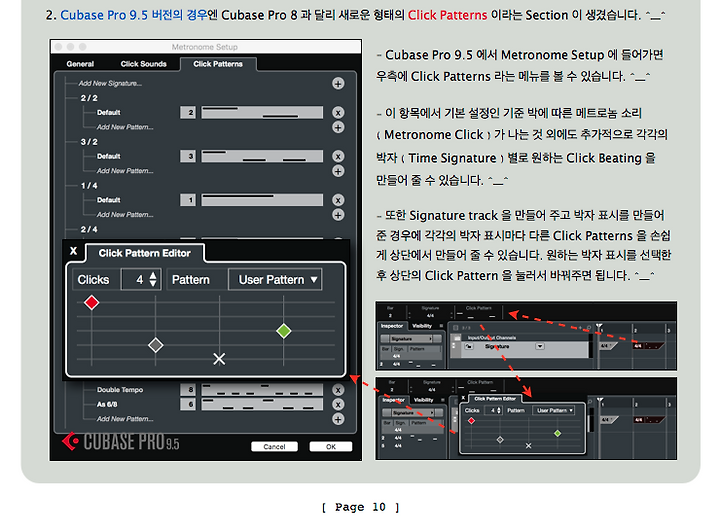Click 'Add New Pattern...' under 1/4
This screenshot has height=531, width=720.
coord(125,215)
